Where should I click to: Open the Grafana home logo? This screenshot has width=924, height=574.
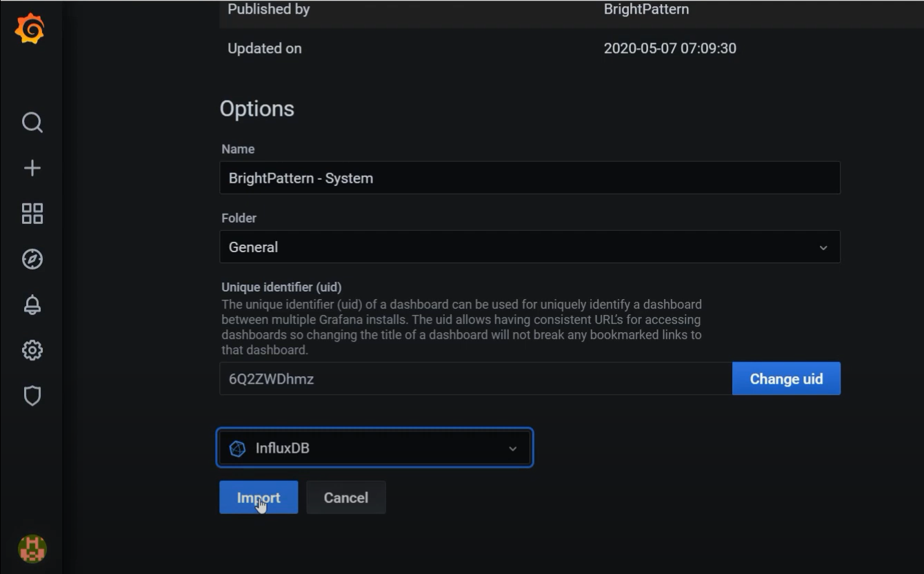(30, 30)
